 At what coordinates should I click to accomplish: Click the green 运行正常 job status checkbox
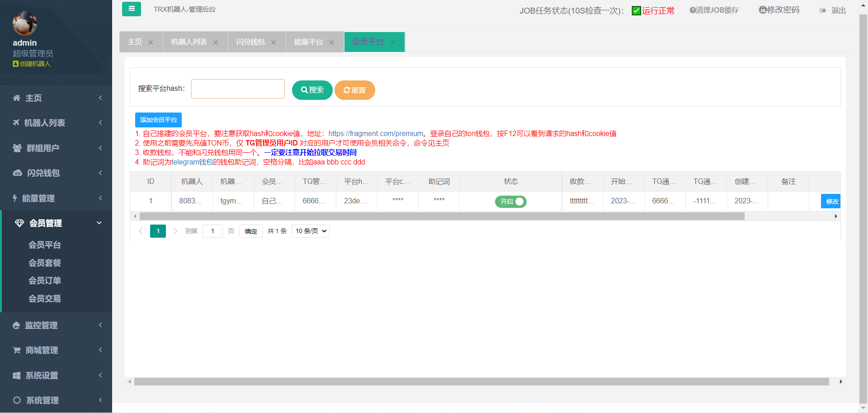(x=636, y=10)
